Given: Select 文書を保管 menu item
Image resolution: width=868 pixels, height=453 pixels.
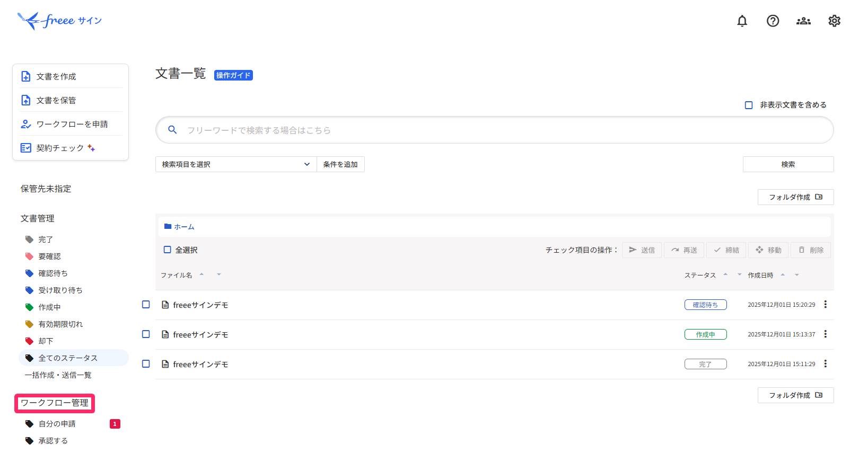Looking at the screenshot, I should click(x=71, y=100).
